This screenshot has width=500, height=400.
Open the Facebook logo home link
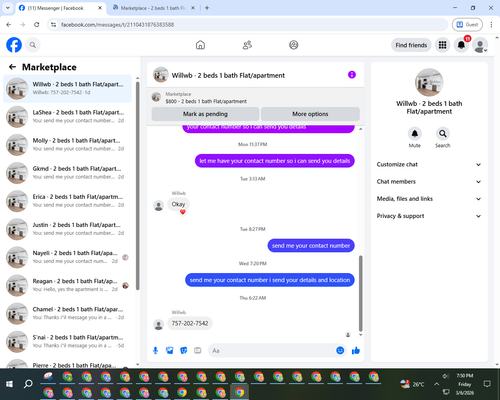14,45
